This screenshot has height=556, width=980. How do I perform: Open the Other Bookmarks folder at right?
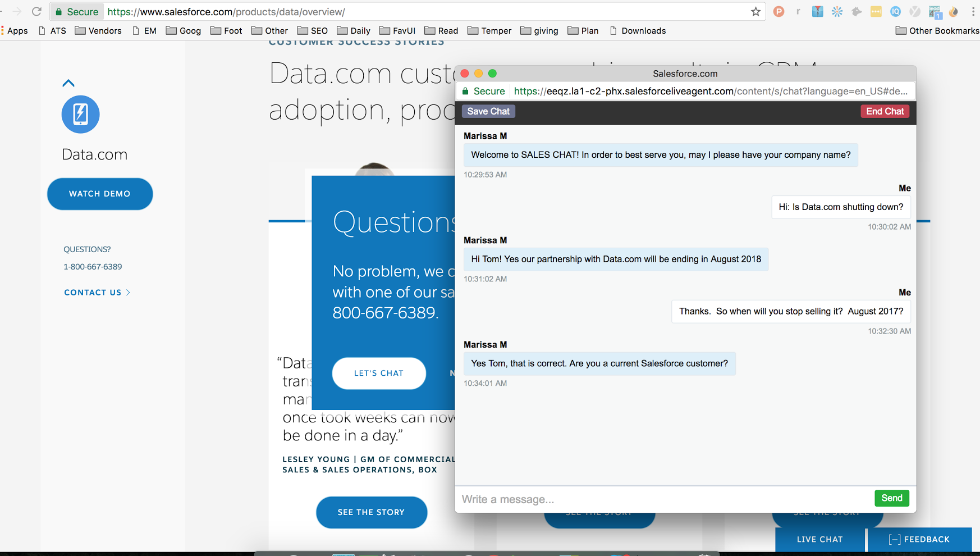[937, 31]
